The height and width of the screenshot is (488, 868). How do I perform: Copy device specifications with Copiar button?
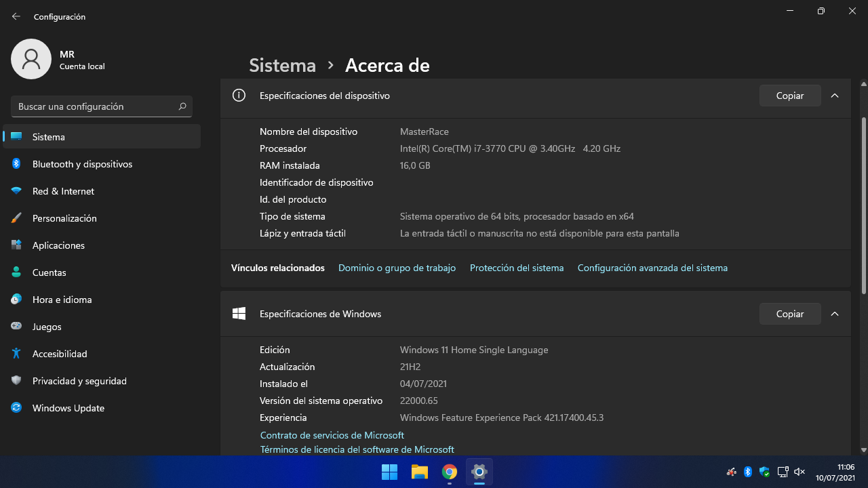pyautogui.click(x=789, y=96)
